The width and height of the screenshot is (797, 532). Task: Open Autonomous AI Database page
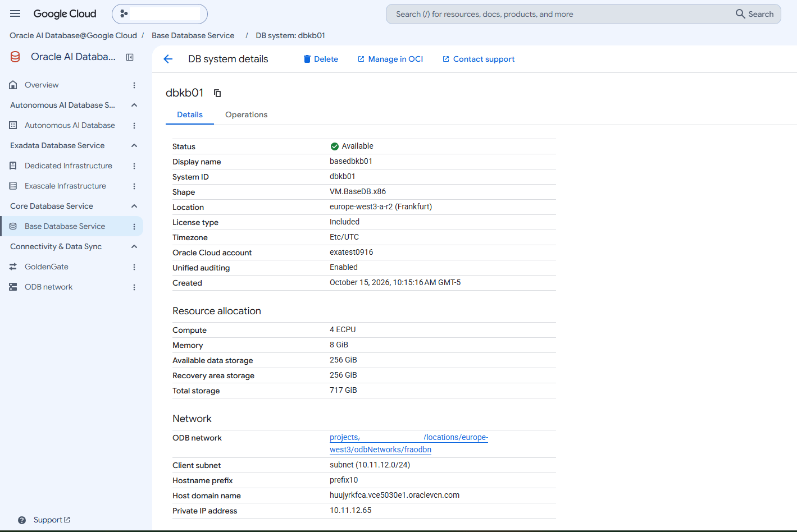(x=70, y=125)
